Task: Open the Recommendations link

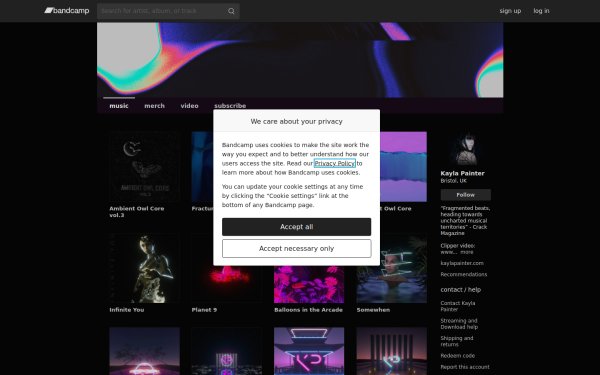Action: [x=463, y=274]
